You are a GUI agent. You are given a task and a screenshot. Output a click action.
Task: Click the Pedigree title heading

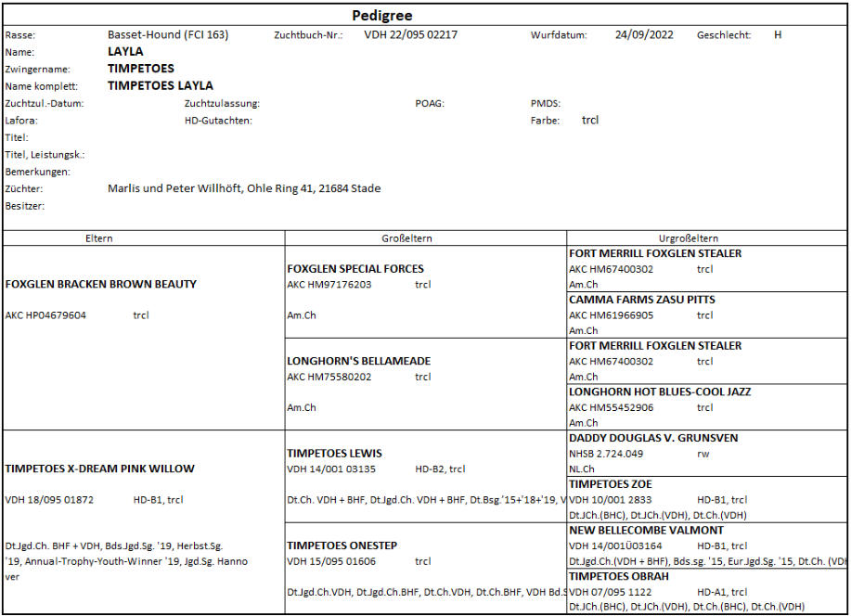(381, 16)
